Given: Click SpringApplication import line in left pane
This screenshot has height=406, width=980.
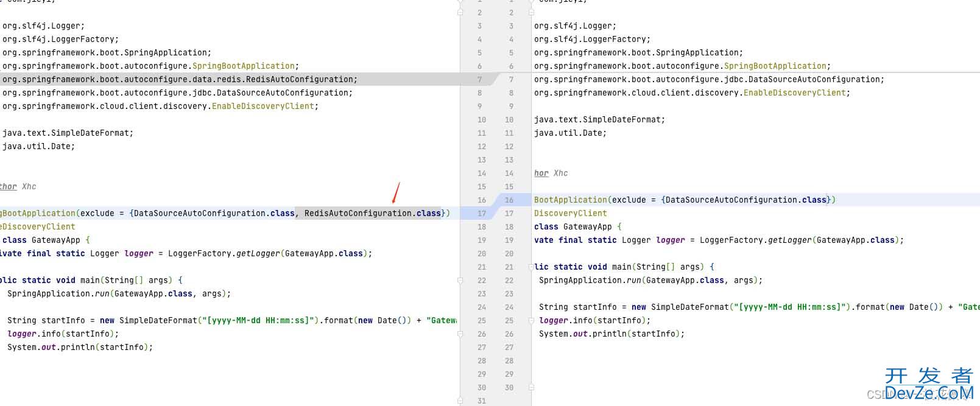Looking at the screenshot, I should [107, 52].
